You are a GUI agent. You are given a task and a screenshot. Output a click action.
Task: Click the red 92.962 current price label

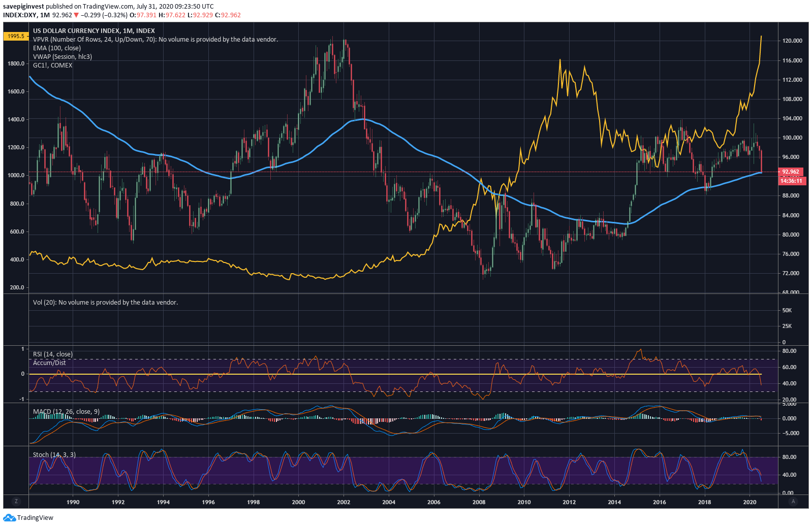[x=791, y=172]
